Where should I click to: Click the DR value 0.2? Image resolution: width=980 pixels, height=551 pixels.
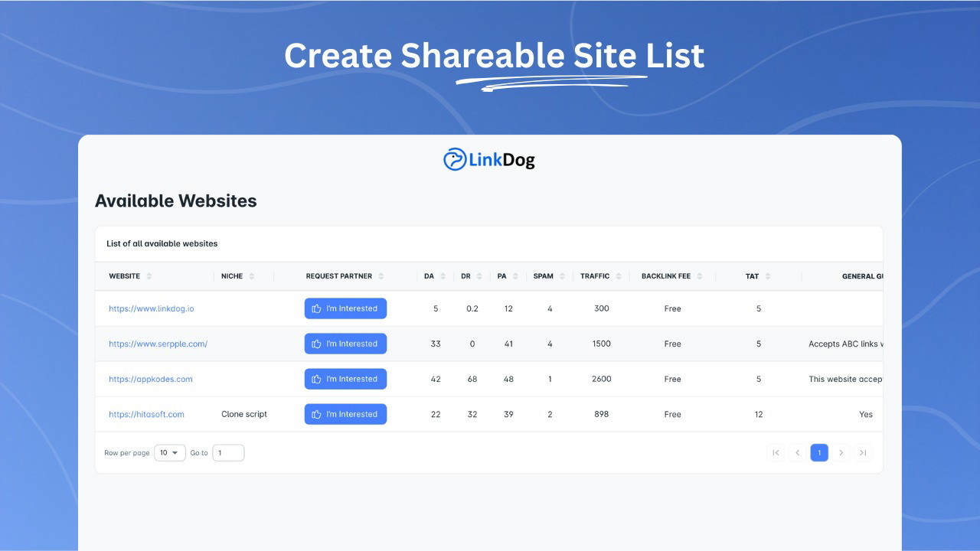(472, 308)
